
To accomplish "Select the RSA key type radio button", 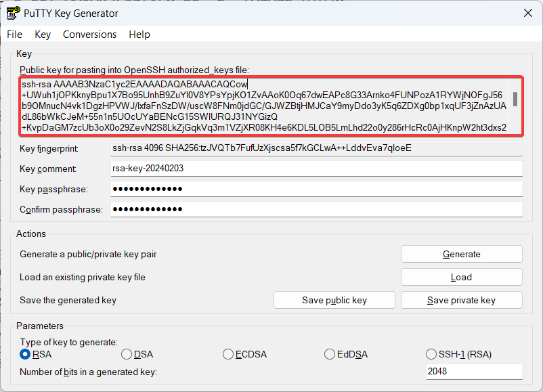I will pyautogui.click(x=25, y=354).
